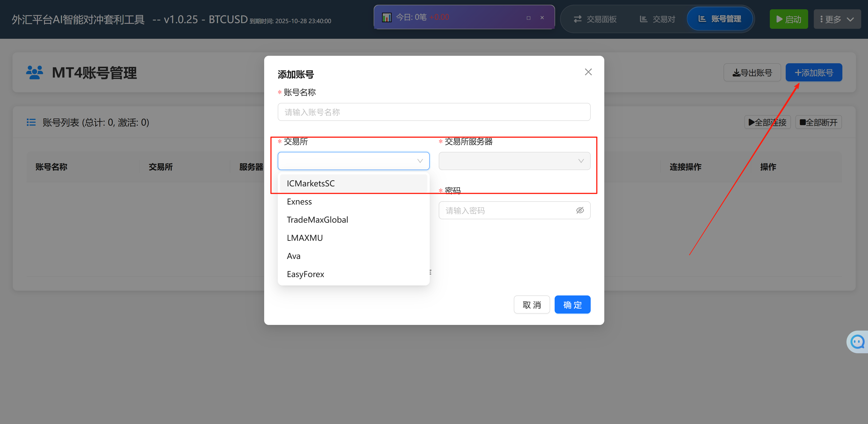Switch to the Trading Panel (交易面板) tab
Viewport: 868px width, 424px height.
tap(595, 19)
